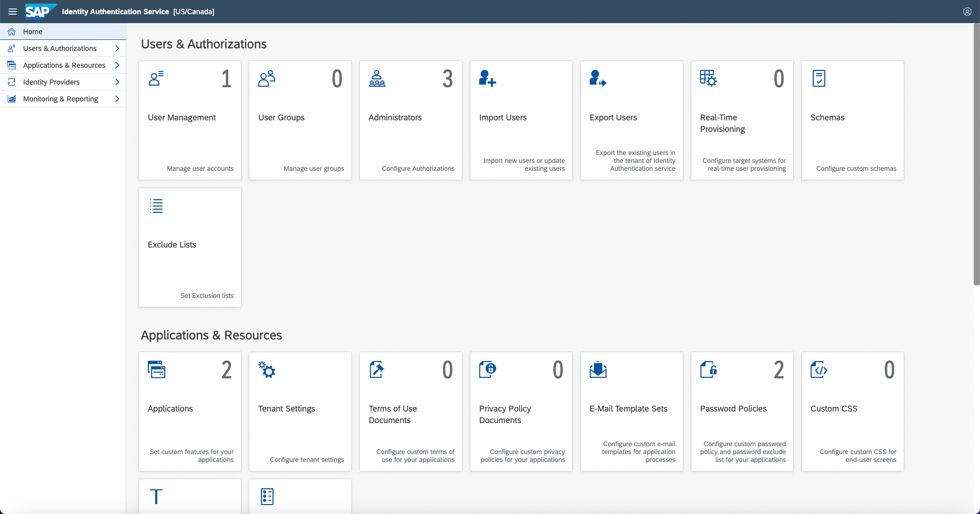Open the Schemas tile
The width and height of the screenshot is (980, 514).
tap(852, 120)
